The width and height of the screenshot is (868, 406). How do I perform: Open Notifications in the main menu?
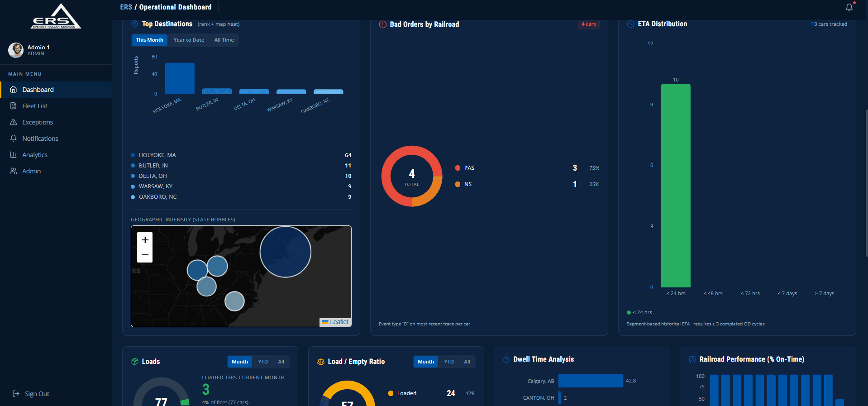pyautogui.click(x=56, y=139)
